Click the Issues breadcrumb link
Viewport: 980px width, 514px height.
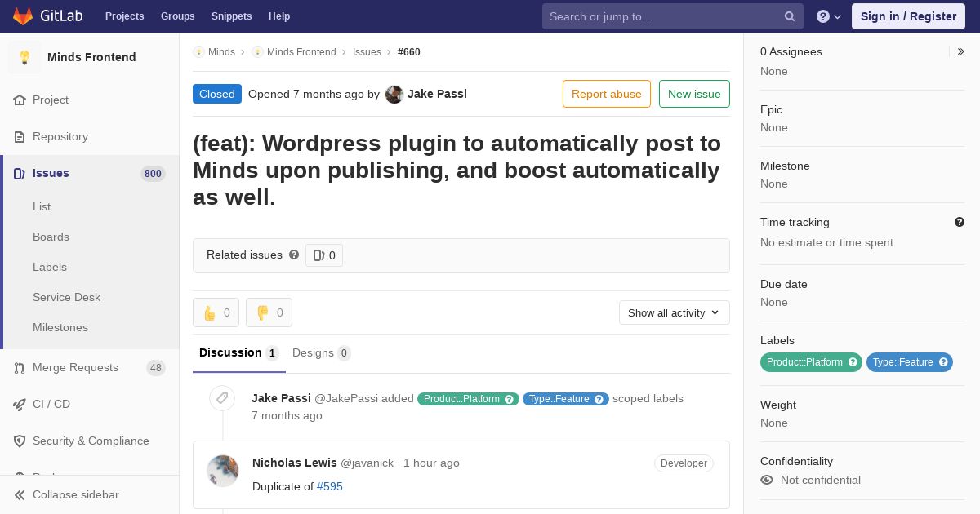point(367,51)
